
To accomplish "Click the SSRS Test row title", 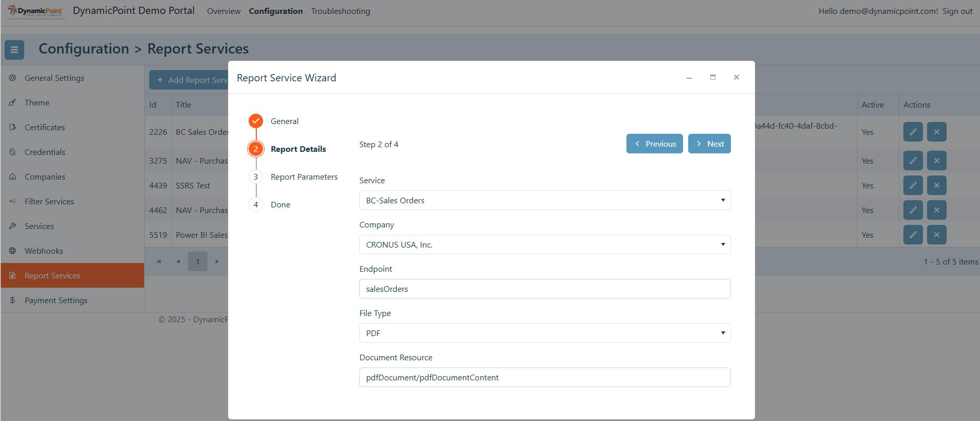I will [x=193, y=185].
